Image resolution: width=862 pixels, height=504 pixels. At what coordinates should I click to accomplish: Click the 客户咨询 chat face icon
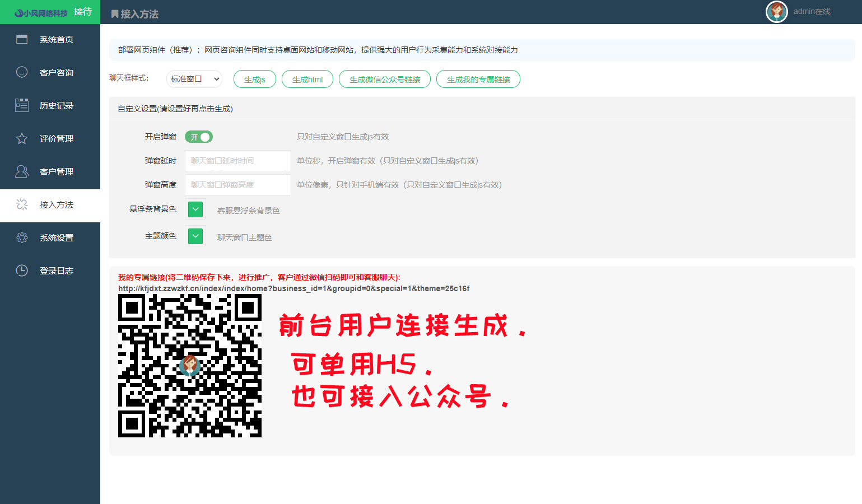coord(22,72)
